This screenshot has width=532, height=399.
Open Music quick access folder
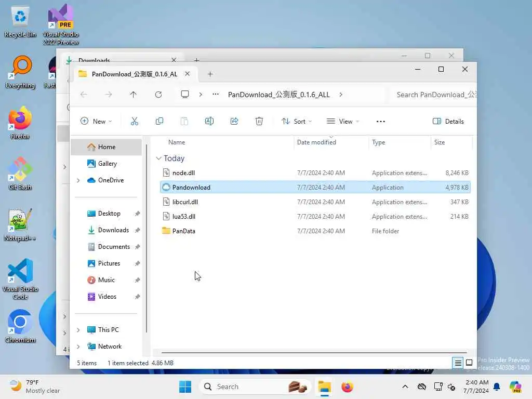click(x=106, y=280)
